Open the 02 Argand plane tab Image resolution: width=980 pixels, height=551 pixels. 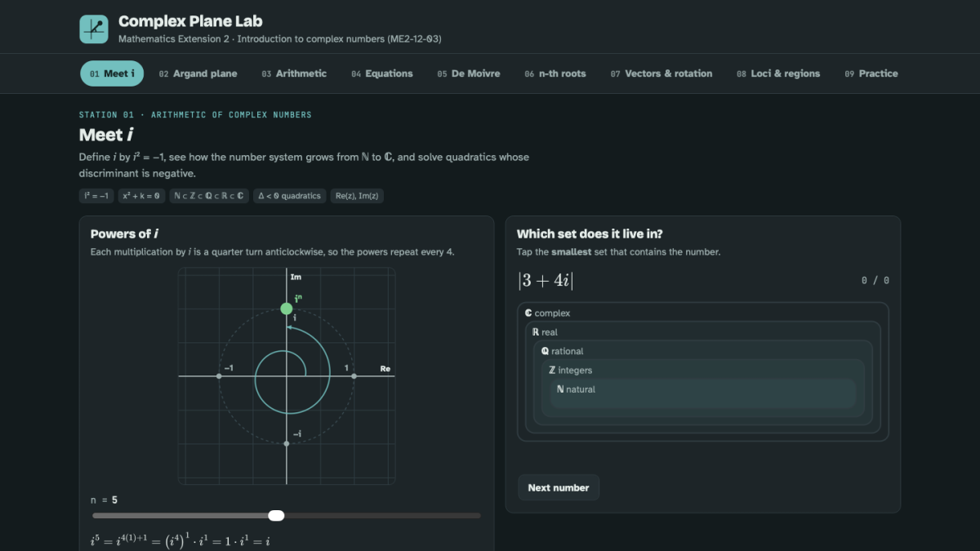coord(198,73)
